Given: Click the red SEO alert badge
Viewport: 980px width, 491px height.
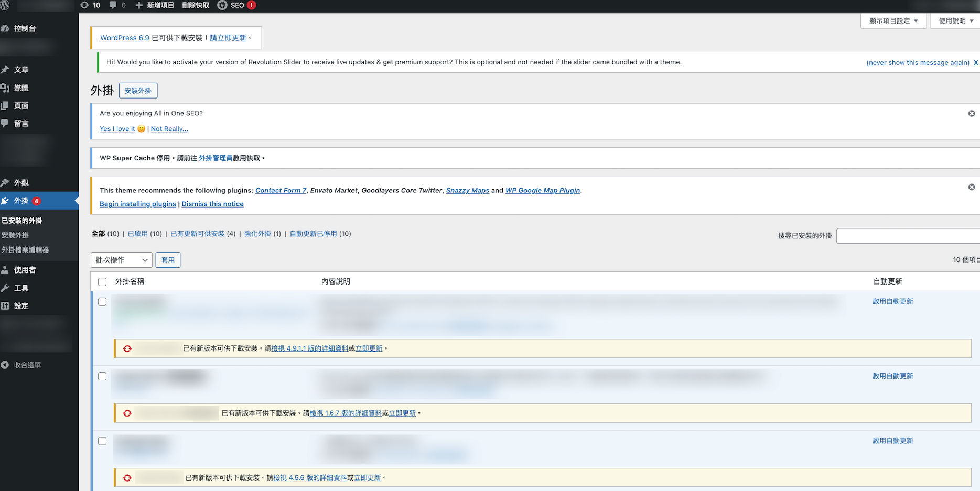Looking at the screenshot, I should click(252, 5).
